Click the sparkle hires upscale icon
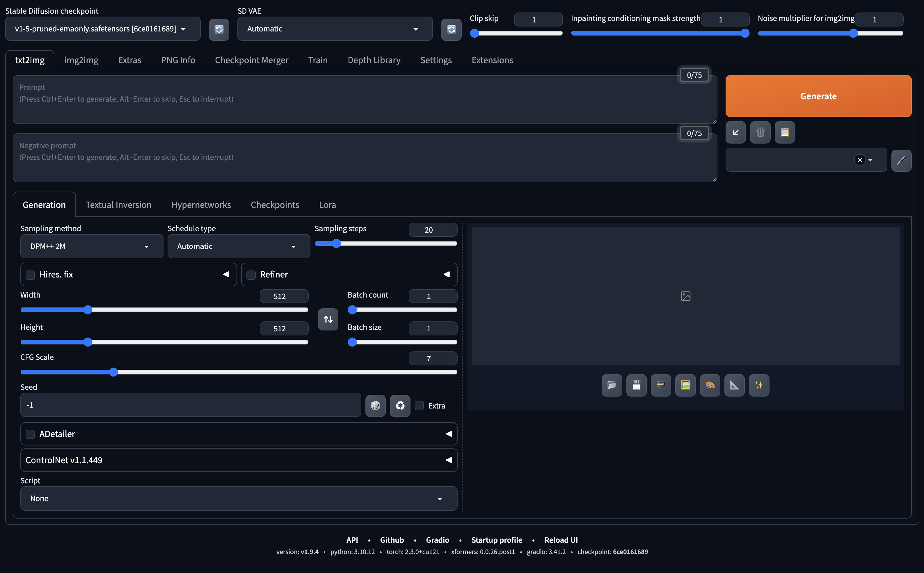 759,385
